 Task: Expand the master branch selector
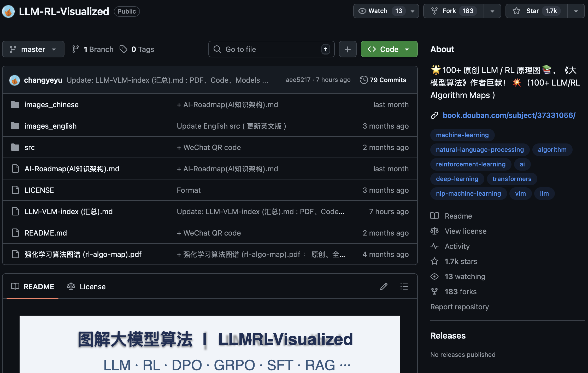33,49
